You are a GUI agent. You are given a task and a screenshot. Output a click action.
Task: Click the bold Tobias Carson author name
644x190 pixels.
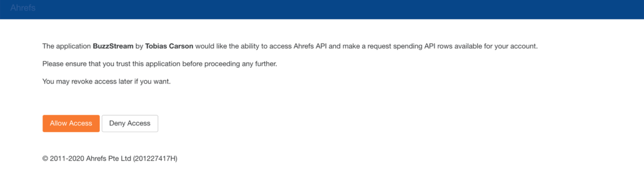pos(169,46)
